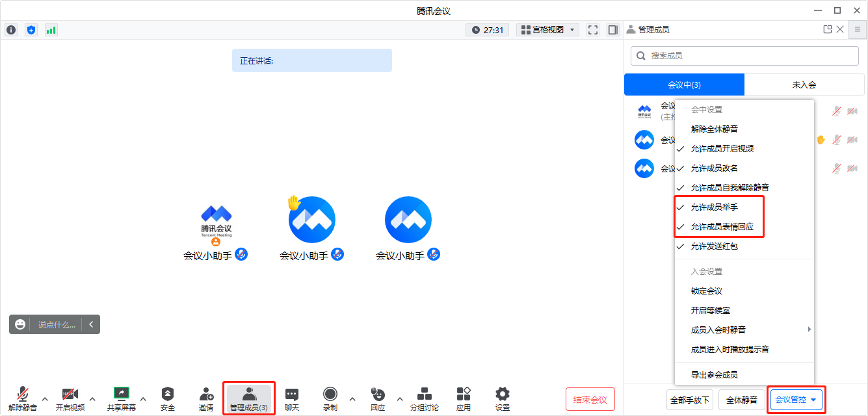Click the 邀请 invite icon

(206, 398)
